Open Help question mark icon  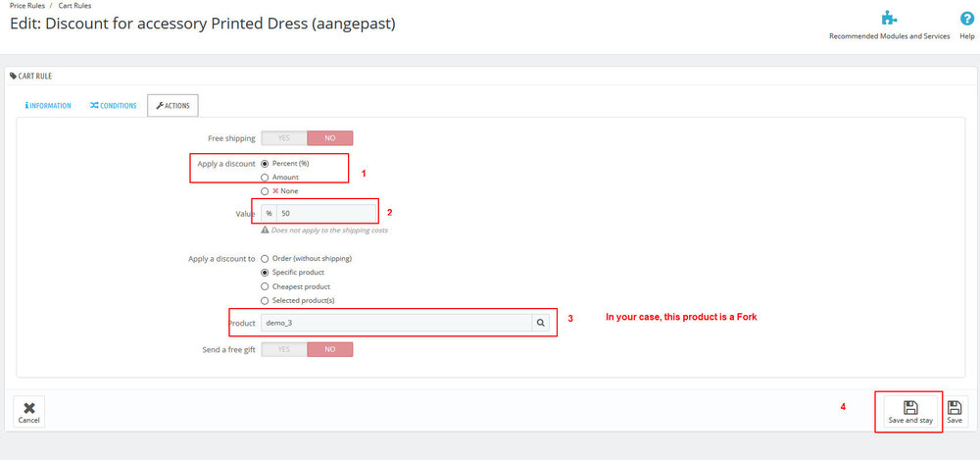(966, 18)
